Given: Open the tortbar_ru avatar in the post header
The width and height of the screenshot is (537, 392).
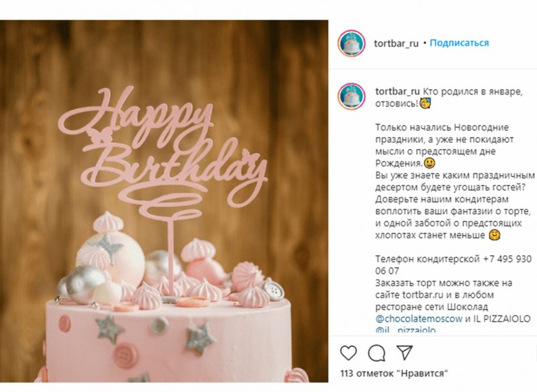Looking at the screenshot, I should pyautogui.click(x=351, y=43).
